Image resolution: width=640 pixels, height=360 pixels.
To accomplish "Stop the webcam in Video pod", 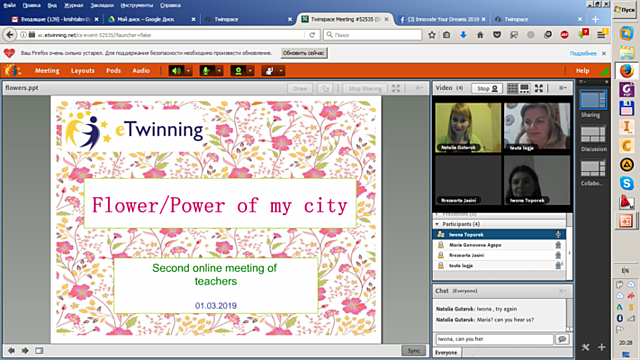I will click(x=487, y=88).
